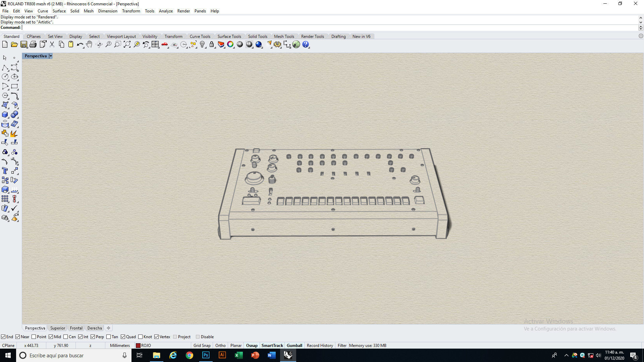Viewport: 644px width, 362px height.
Task: Toggle the Vertex osnap checkbox
Action: coord(156,337)
